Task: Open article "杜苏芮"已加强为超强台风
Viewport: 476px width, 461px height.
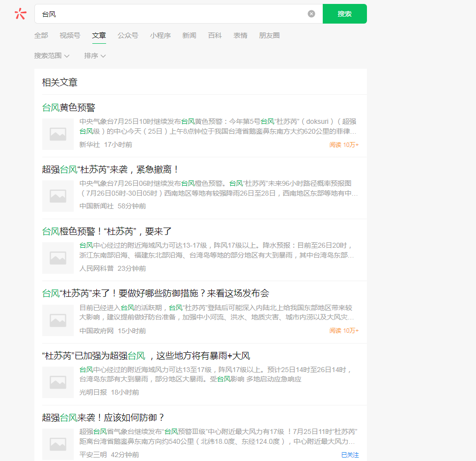Action: tap(146, 356)
